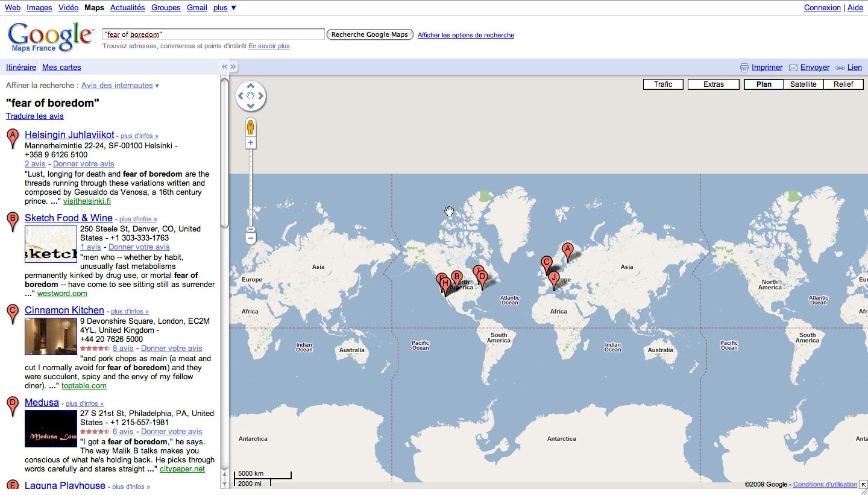The image size is (868, 495).
Task: Click map marker C over the UK
Action: pyautogui.click(x=547, y=264)
